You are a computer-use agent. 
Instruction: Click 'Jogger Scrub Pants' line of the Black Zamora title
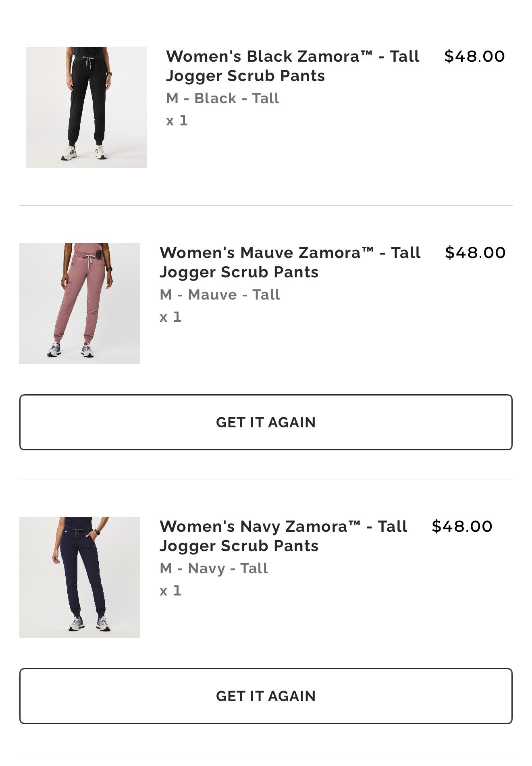pos(245,76)
